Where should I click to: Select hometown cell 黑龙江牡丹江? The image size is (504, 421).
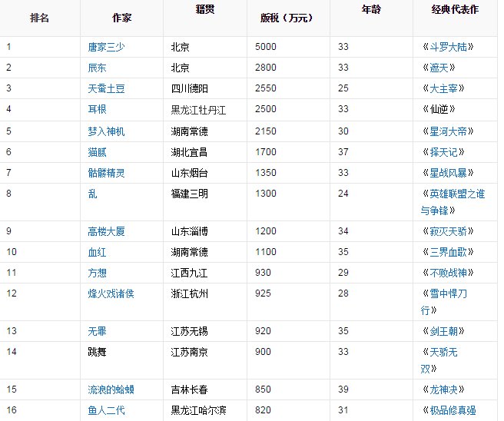click(x=199, y=109)
